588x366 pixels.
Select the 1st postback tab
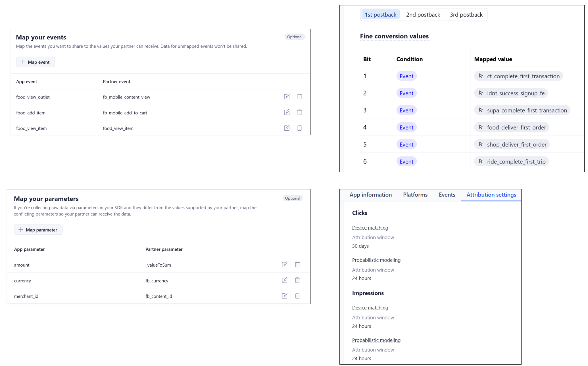(x=380, y=15)
